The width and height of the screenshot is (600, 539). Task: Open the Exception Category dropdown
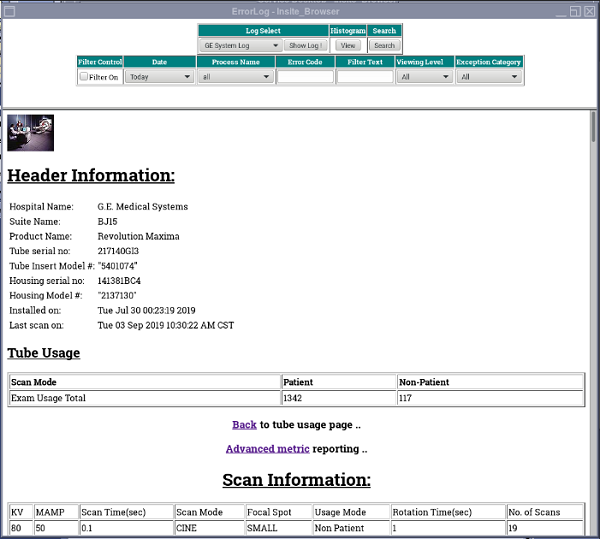pos(488,77)
